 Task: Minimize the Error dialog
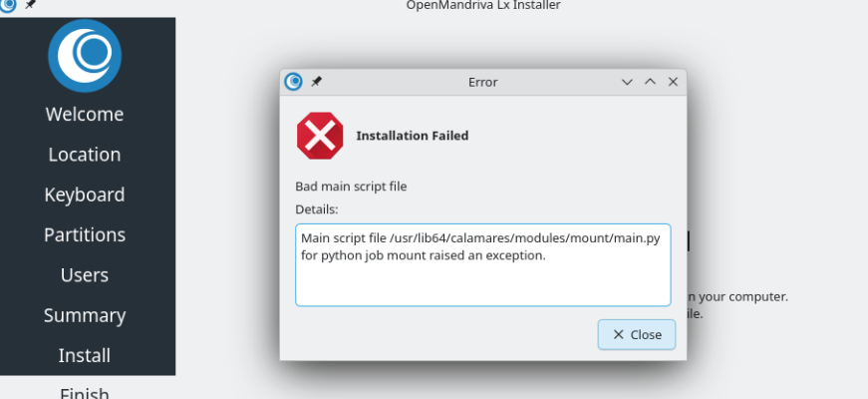pos(627,82)
